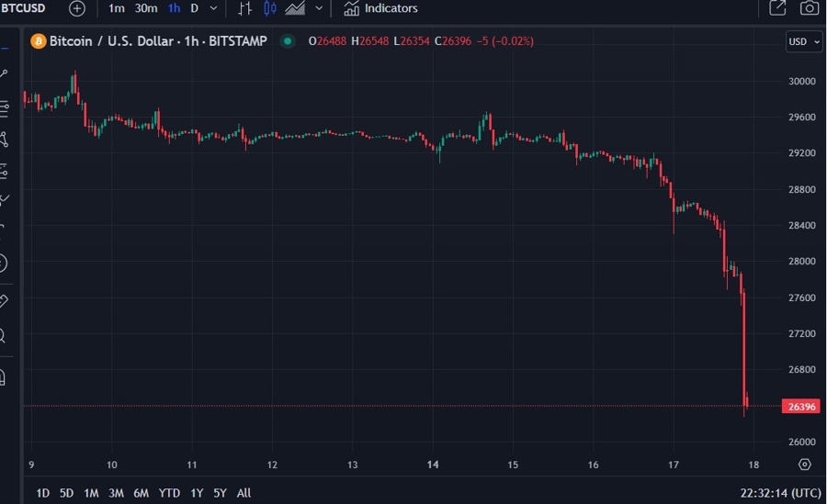Screen dimensions: 827x504
Task: Click the 22:32:14 (UTC) timezone clock
Action: pyautogui.click(x=780, y=493)
